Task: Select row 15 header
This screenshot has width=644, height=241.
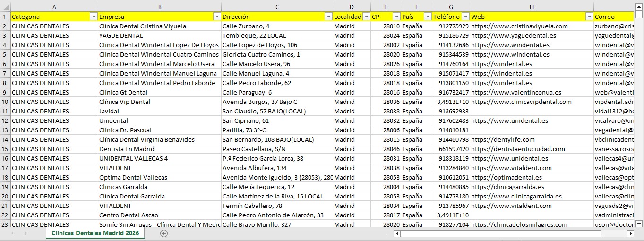Action: pyautogui.click(x=5, y=149)
